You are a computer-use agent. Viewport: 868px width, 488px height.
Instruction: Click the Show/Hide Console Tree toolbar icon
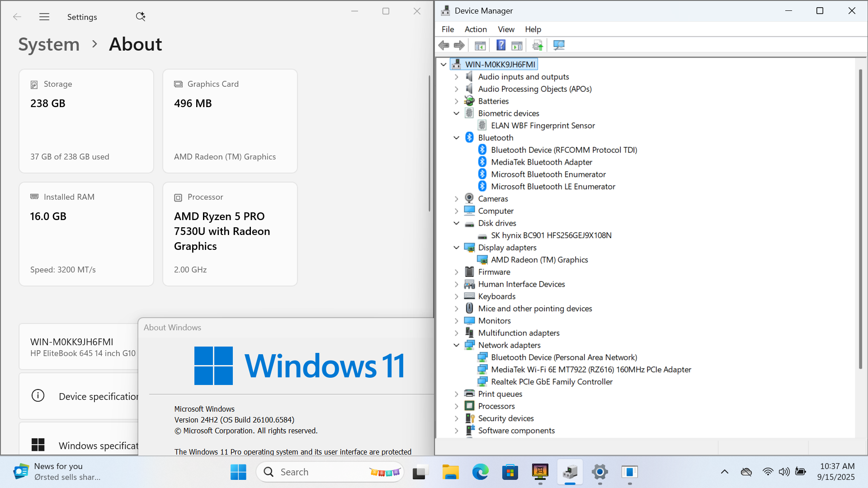point(480,45)
